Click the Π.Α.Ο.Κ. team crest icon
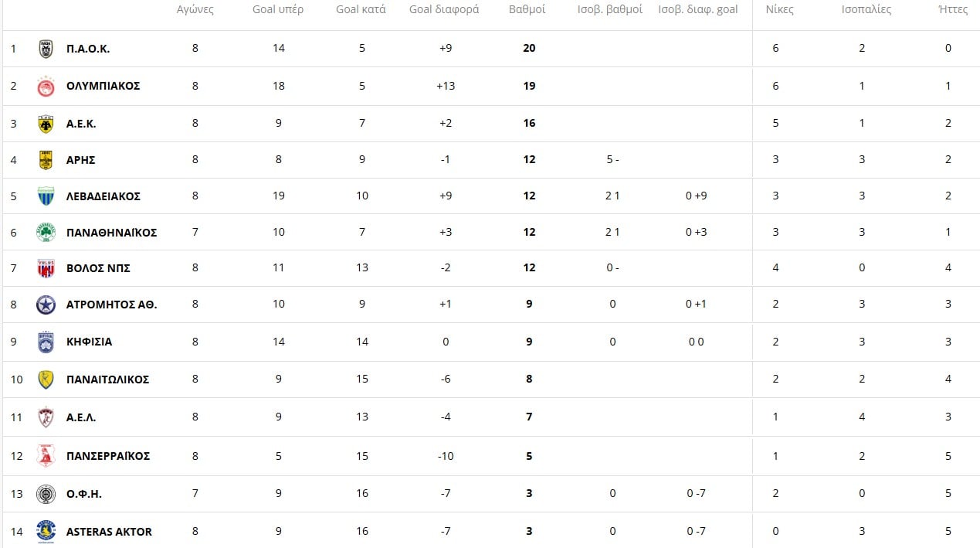The height and width of the screenshot is (548, 980). tap(46, 49)
